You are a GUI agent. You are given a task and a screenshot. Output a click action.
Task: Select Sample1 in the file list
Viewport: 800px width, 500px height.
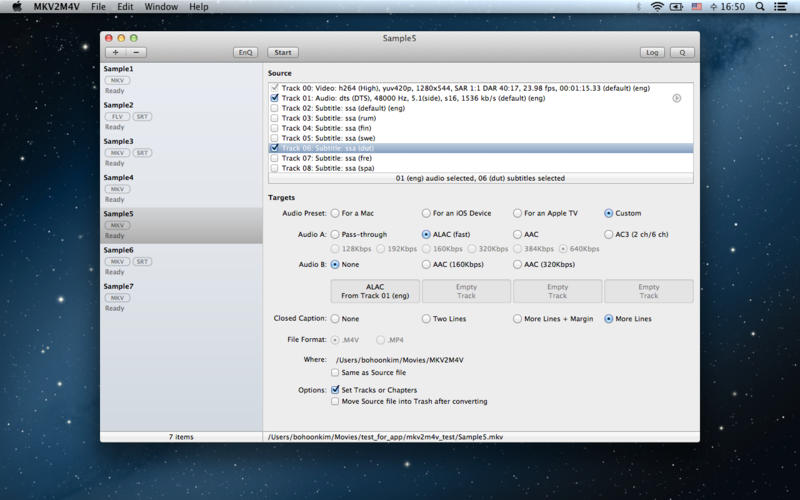181,80
